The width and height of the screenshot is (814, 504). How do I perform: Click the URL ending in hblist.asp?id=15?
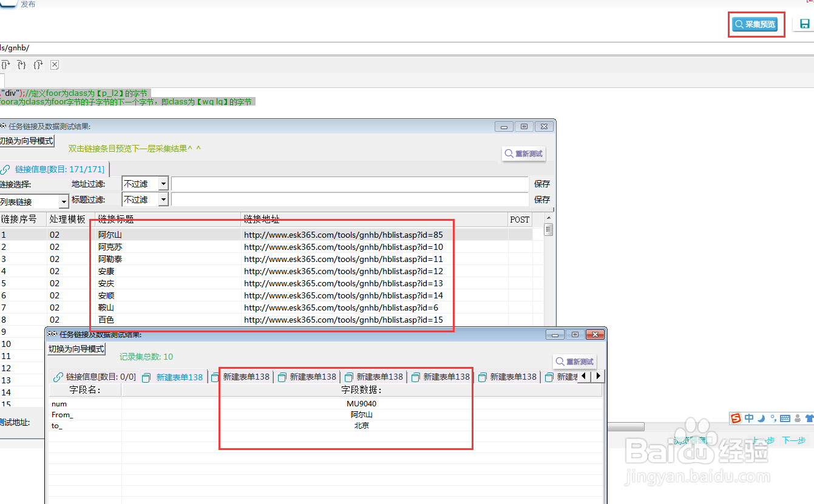pos(344,320)
